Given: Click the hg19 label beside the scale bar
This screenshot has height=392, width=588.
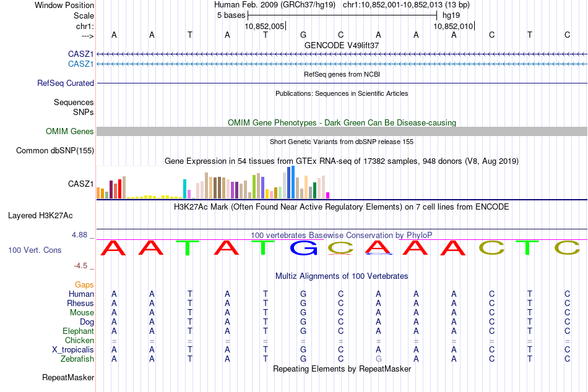Looking at the screenshot, I should [451, 15].
